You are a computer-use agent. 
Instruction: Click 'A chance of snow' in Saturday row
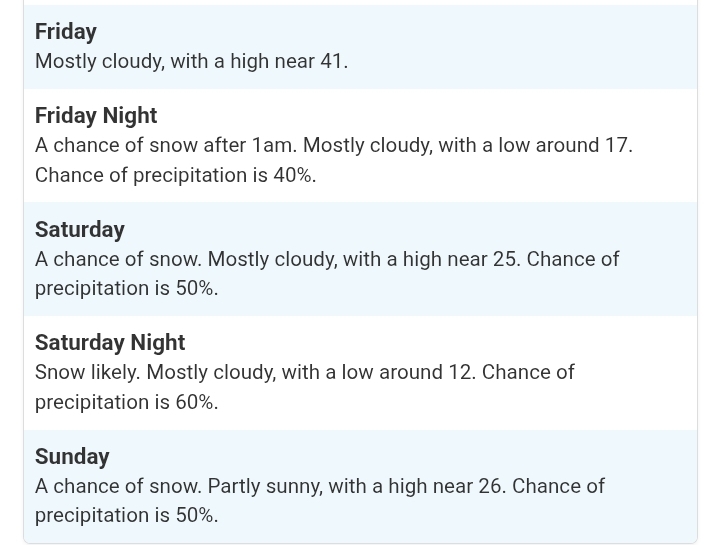pyautogui.click(x=115, y=259)
